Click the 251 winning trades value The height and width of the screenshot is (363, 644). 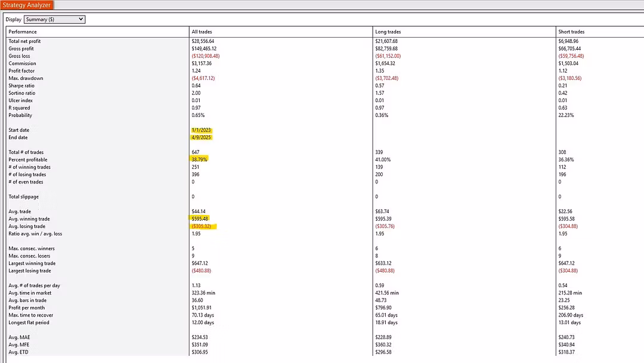(196, 167)
